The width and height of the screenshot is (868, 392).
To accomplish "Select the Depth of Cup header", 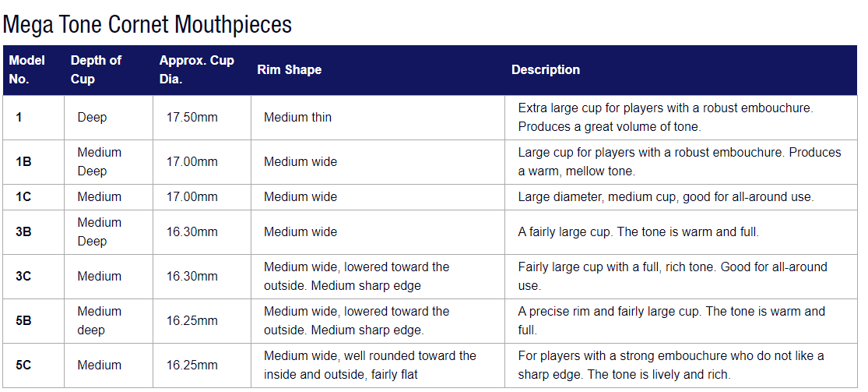I will [96, 69].
